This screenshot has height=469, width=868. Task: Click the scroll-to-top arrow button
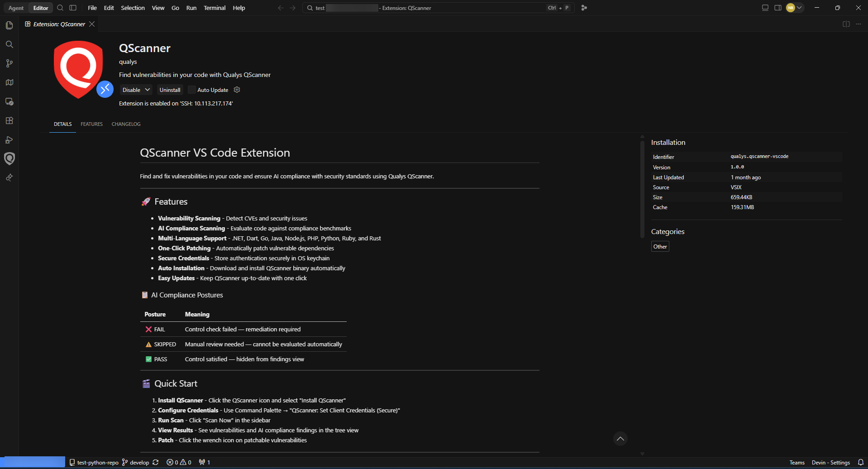620,439
